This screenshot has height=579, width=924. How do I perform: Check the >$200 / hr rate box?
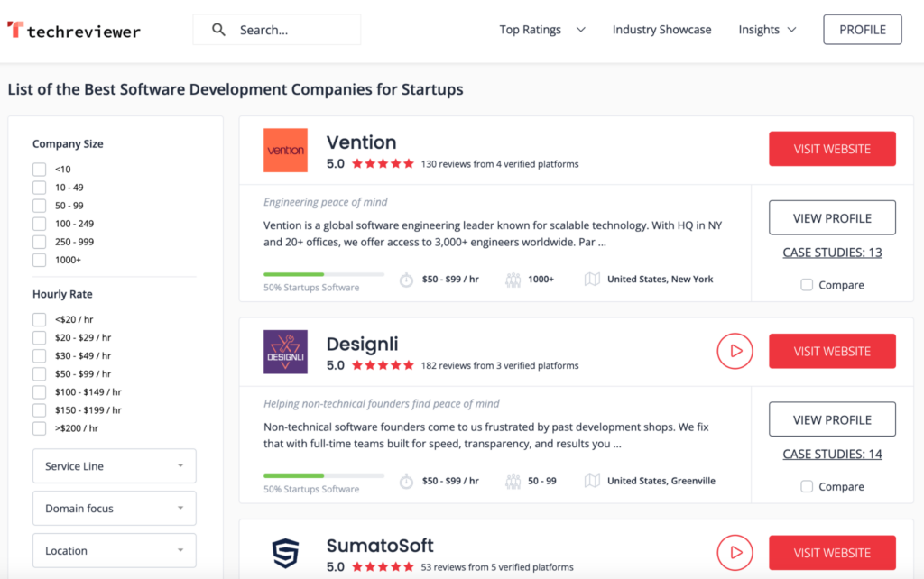tap(40, 428)
